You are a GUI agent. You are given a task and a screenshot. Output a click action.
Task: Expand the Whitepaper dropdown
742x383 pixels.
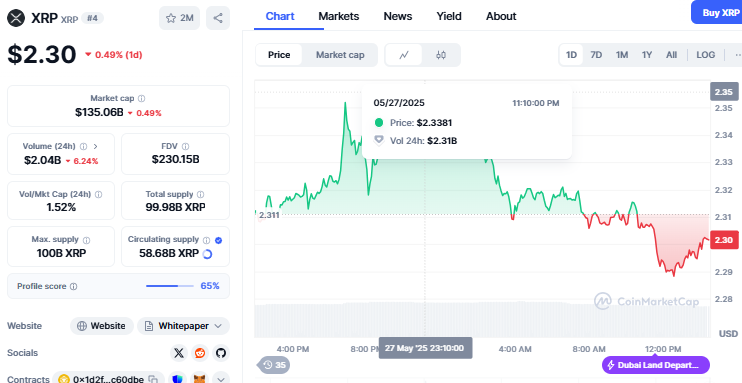coord(184,326)
